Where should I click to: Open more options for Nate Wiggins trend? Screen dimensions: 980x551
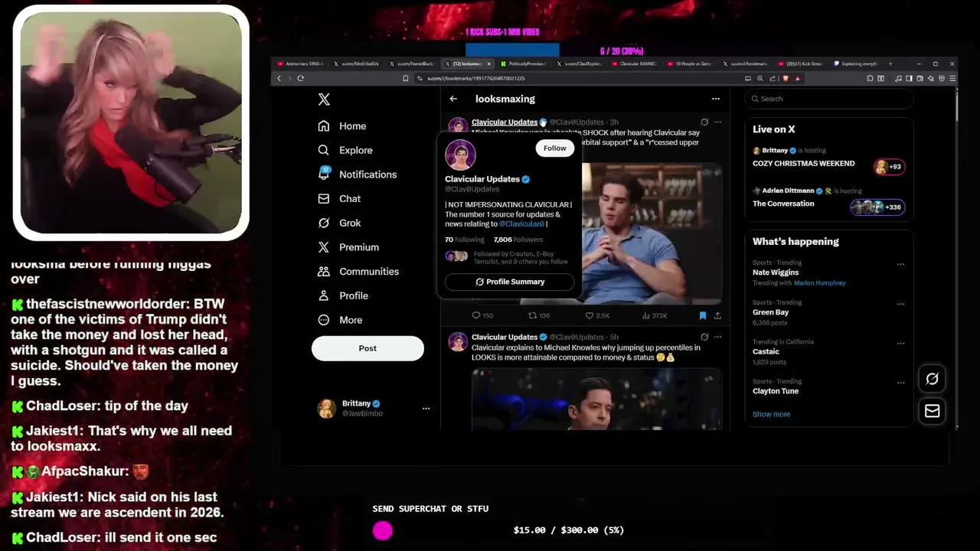[900, 264]
